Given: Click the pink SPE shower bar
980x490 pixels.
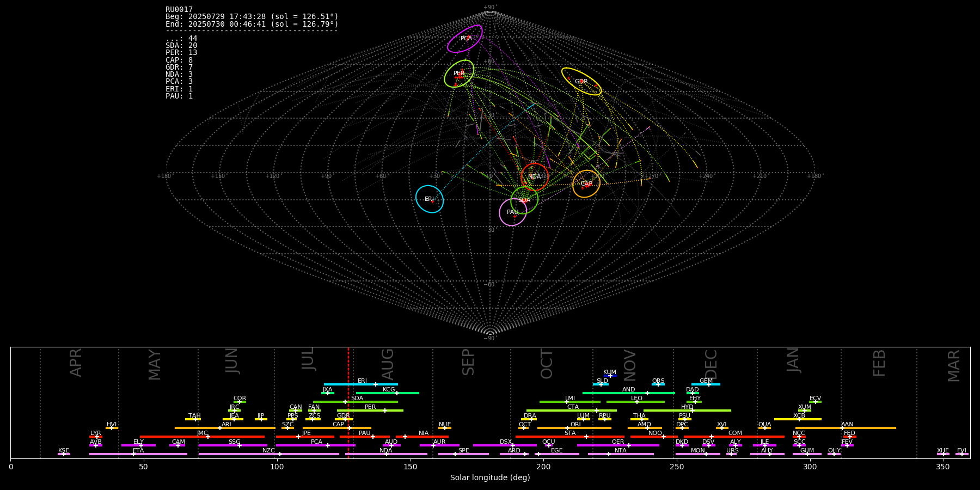Looking at the screenshot, I should coord(463,454).
